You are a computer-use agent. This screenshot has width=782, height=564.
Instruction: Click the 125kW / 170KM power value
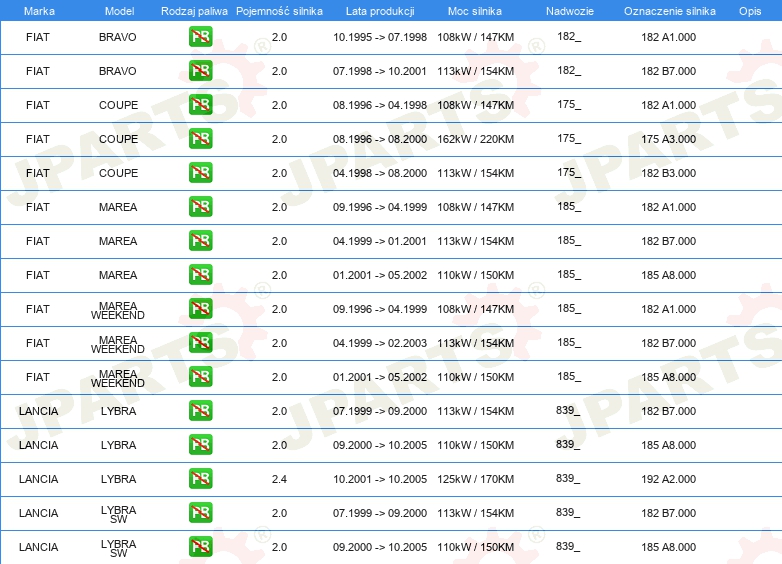click(475, 479)
